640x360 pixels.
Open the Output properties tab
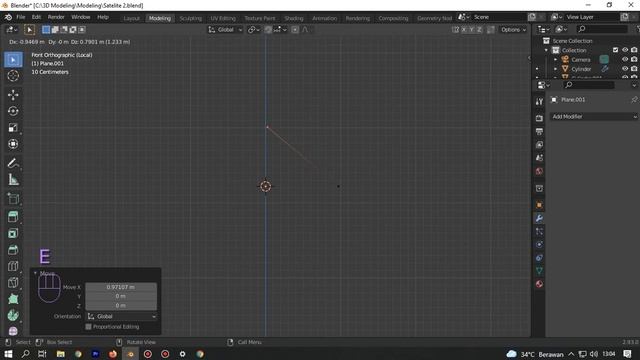click(x=539, y=131)
